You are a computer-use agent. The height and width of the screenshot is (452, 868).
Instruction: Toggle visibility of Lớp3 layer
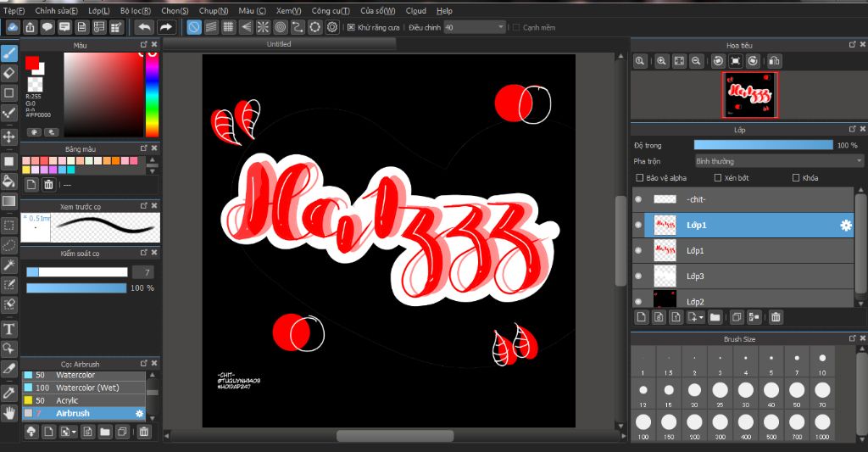[x=638, y=276]
